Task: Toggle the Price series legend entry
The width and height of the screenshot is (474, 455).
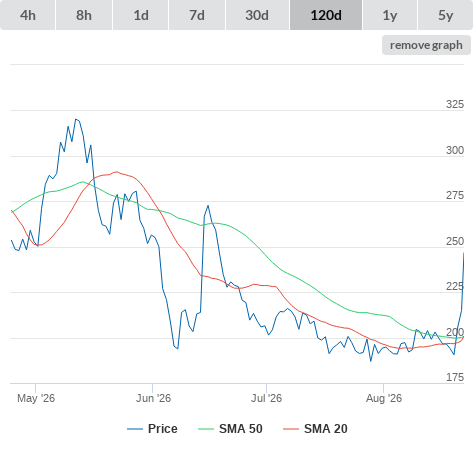Action: coord(152,429)
